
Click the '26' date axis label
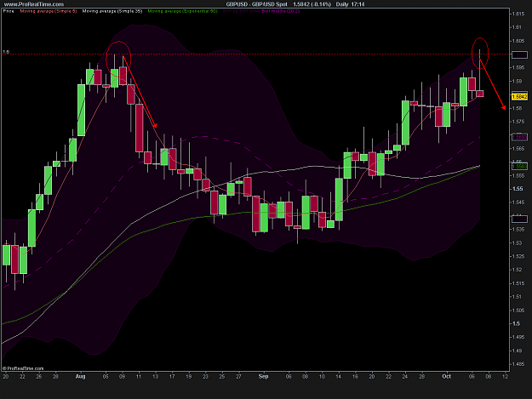[39, 376]
